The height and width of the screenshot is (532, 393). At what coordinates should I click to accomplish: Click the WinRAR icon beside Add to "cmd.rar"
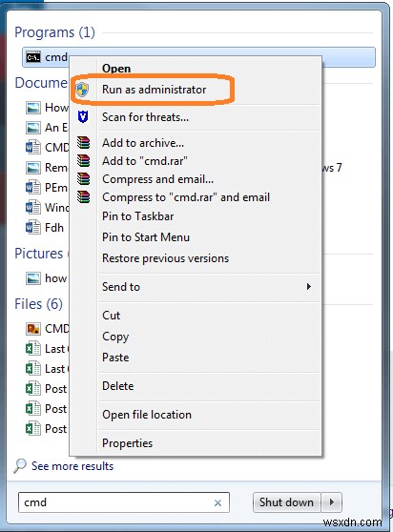click(84, 160)
